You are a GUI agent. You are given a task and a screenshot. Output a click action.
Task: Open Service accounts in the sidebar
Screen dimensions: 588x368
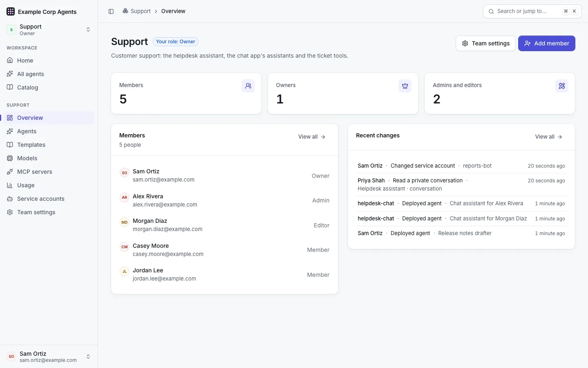(49, 199)
